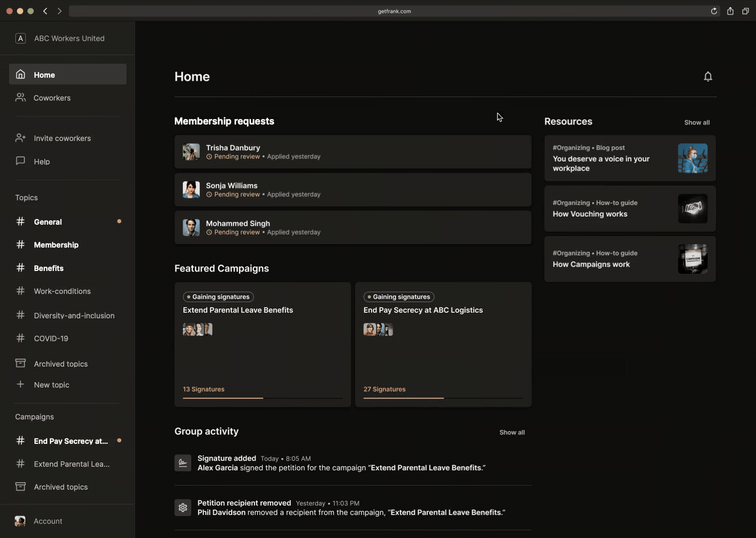
Task: Click Sonja Williams' profile photo
Action: click(x=191, y=189)
